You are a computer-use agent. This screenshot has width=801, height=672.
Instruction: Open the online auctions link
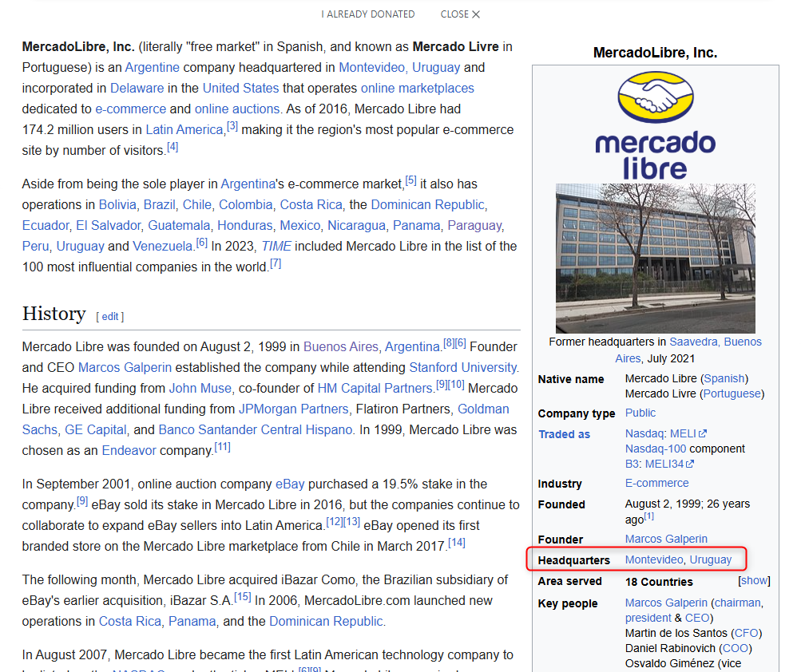click(237, 109)
